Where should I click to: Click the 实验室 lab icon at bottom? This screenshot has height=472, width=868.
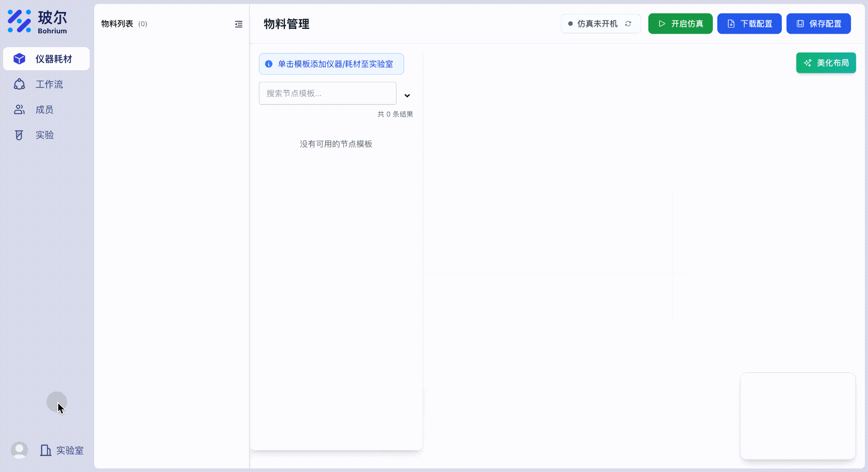(46, 450)
